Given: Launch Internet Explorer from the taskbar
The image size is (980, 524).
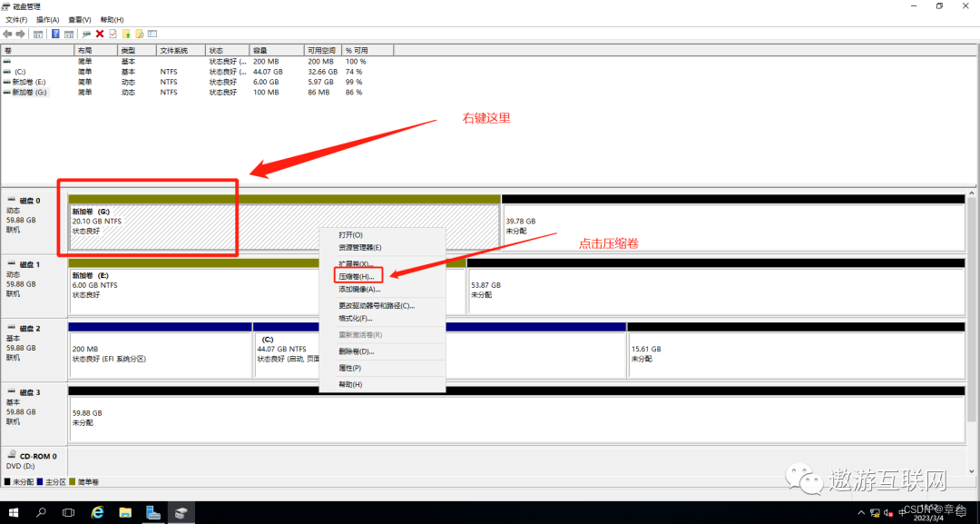Looking at the screenshot, I should click(x=97, y=513).
